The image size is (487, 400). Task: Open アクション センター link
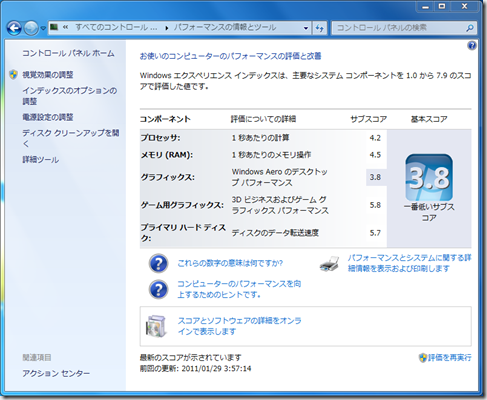click(x=56, y=373)
